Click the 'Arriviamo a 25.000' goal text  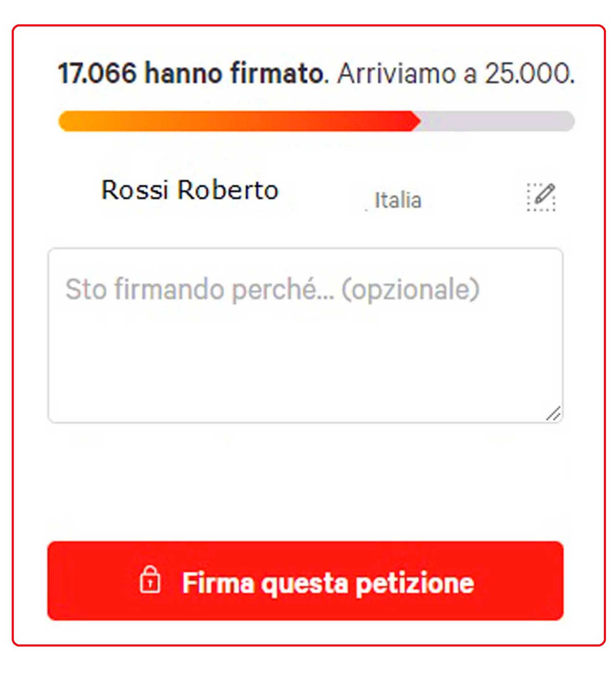(456, 73)
